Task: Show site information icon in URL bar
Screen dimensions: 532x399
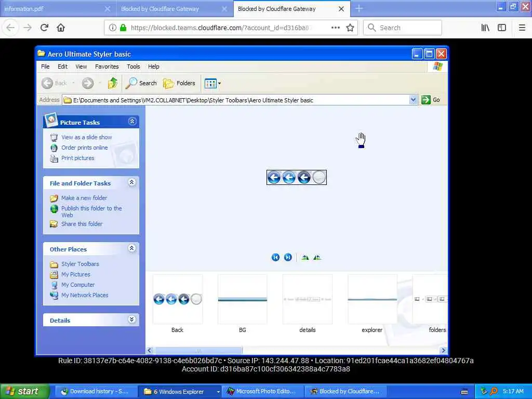Action: tap(112, 28)
